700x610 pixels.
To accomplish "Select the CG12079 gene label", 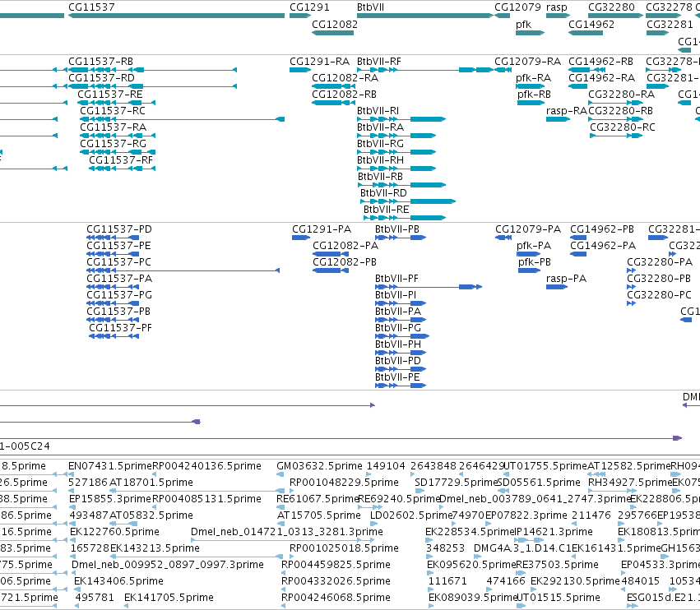I will [x=517, y=7].
